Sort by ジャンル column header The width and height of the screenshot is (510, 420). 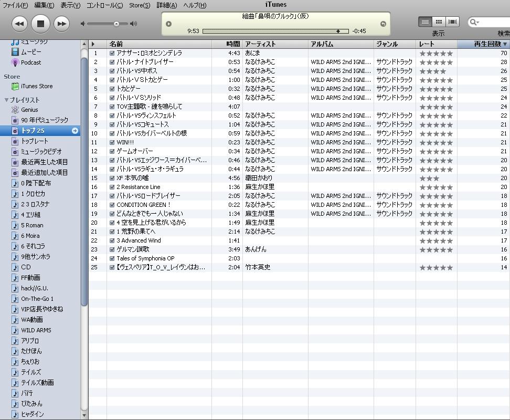pyautogui.click(x=395, y=44)
